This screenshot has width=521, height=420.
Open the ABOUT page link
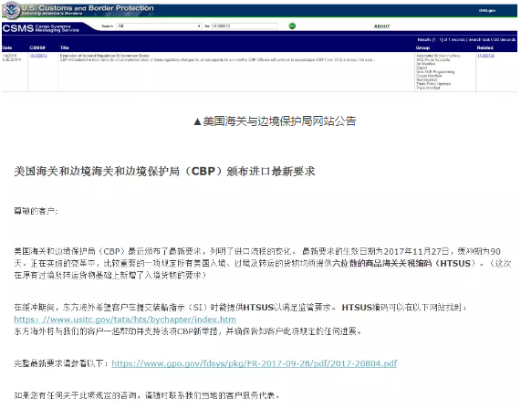click(381, 26)
